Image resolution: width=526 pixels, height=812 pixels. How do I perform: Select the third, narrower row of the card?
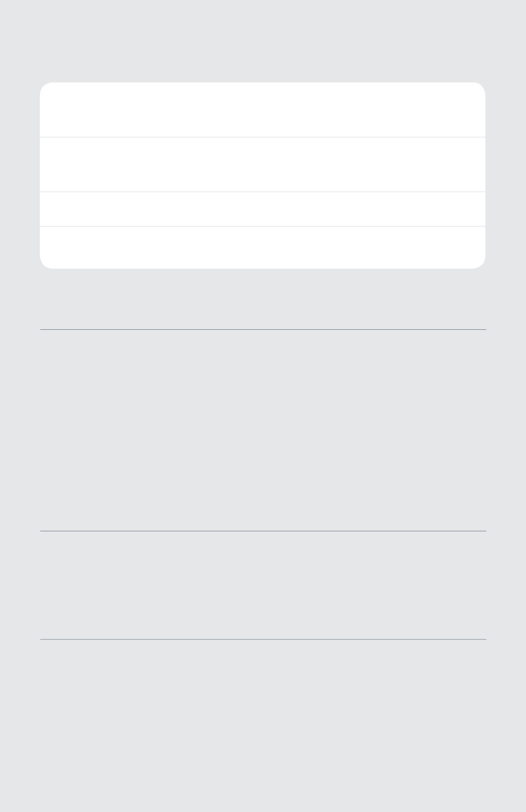click(262, 209)
